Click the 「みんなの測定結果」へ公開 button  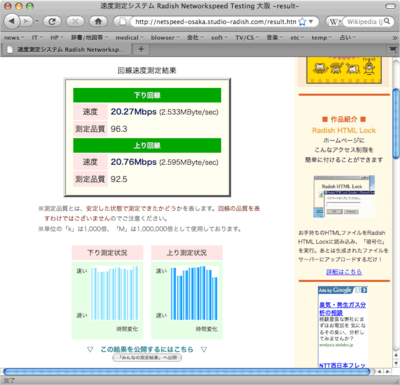147,358
